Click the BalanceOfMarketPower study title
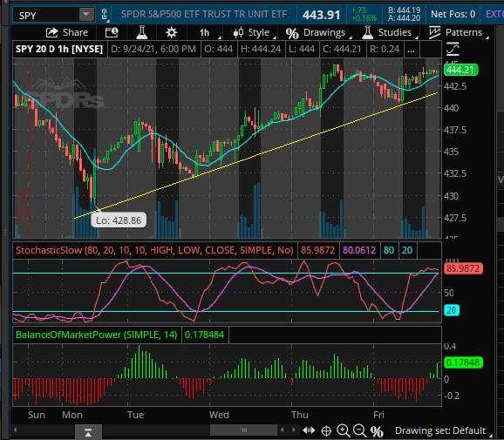The height and width of the screenshot is (440, 504). (97, 335)
